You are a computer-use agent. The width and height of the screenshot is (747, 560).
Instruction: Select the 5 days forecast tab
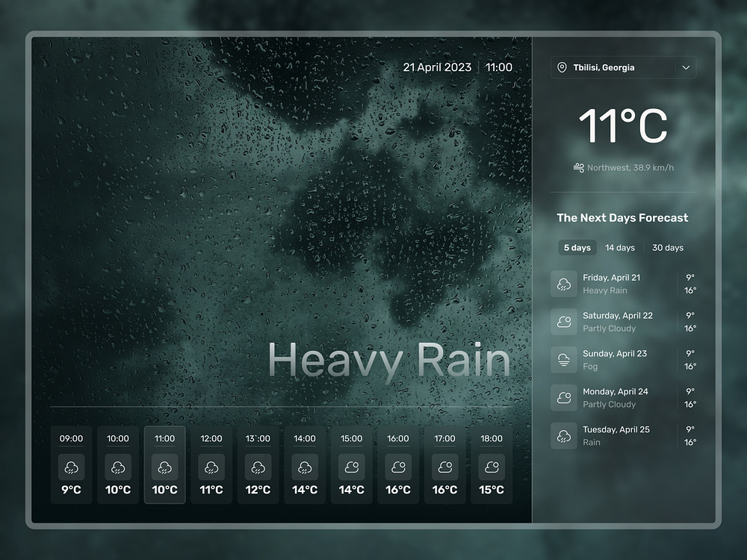point(577,247)
